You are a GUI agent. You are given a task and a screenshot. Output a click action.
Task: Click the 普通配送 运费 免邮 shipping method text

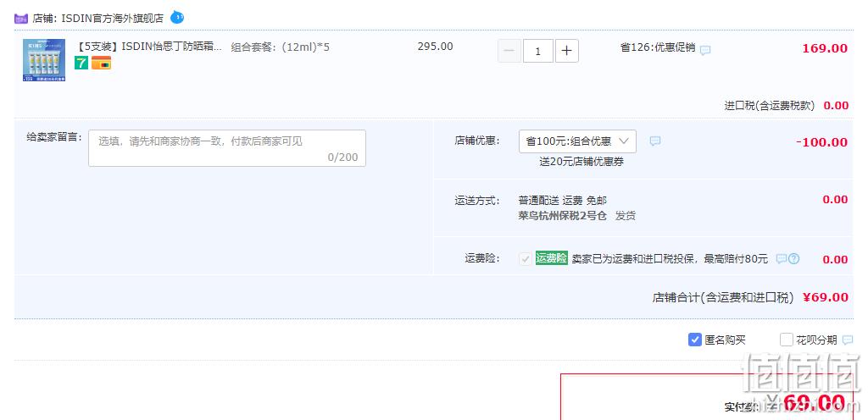point(563,200)
